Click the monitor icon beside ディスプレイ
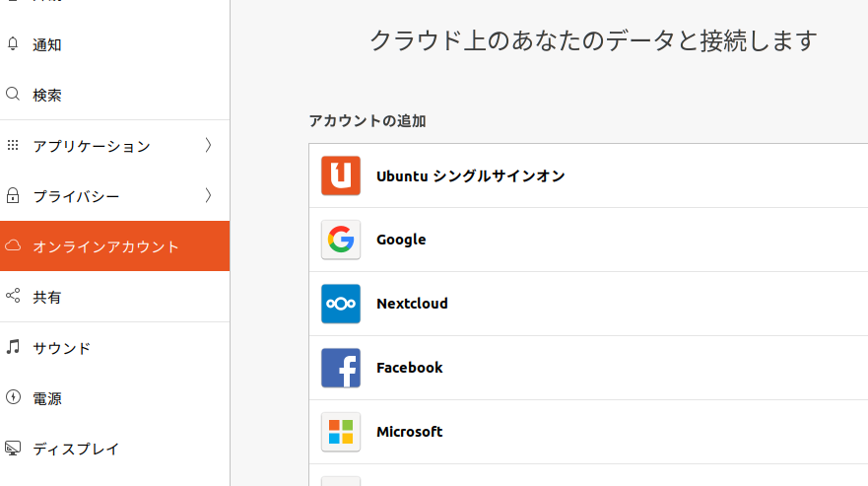Image resolution: width=868 pixels, height=486 pixels. tap(13, 448)
